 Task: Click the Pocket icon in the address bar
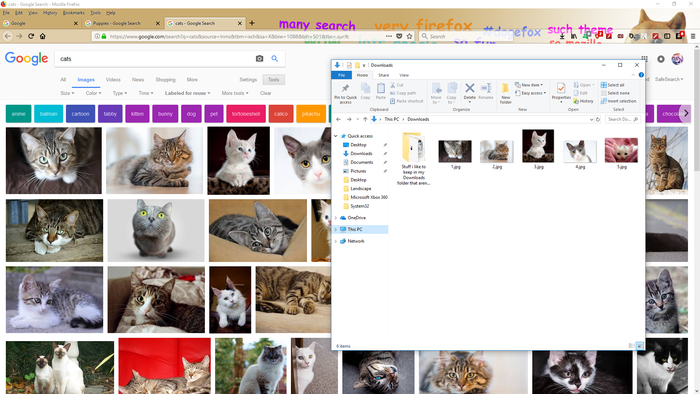point(399,36)
